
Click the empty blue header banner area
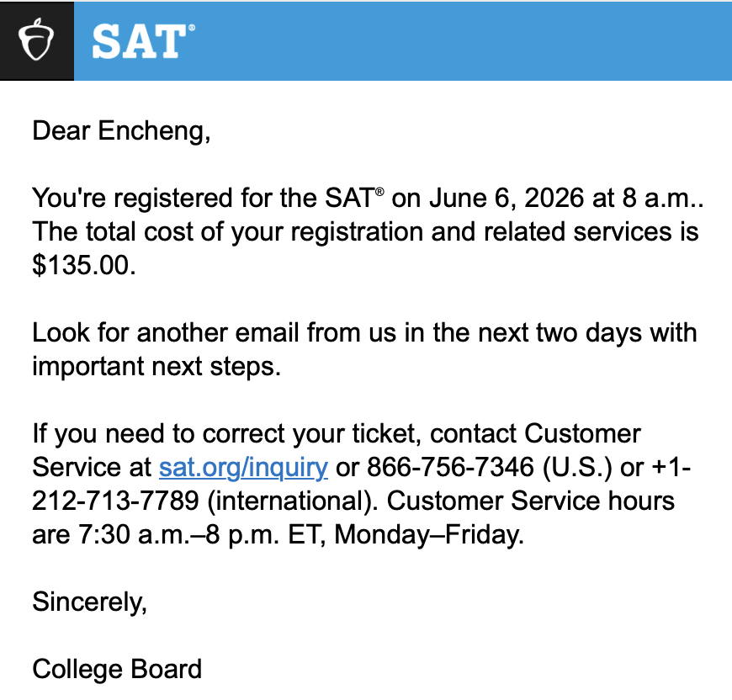[463, 40]
